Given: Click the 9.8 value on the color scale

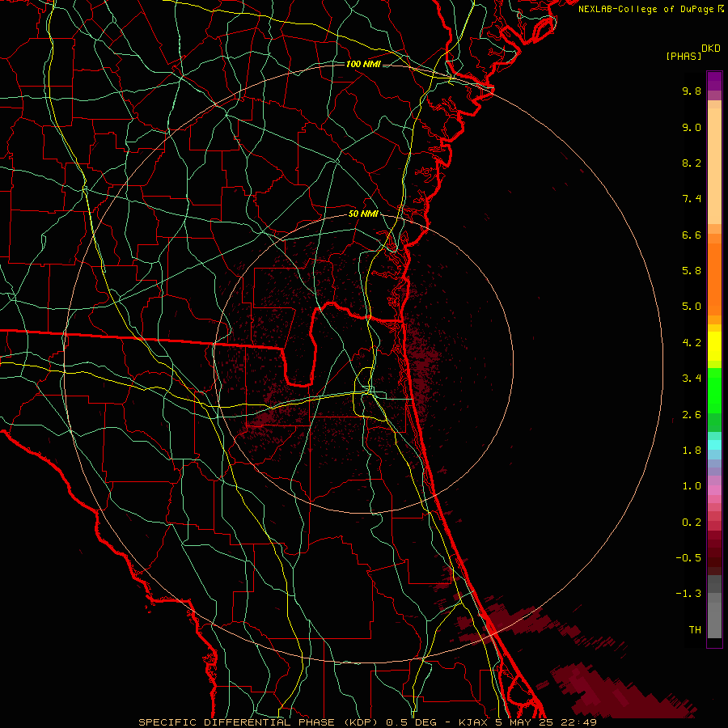Looking at the screenshot, I should 692,91.
